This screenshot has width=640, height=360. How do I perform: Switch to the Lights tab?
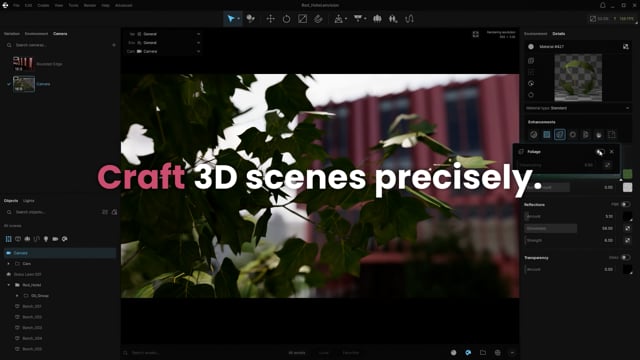(x=29, y=201)
